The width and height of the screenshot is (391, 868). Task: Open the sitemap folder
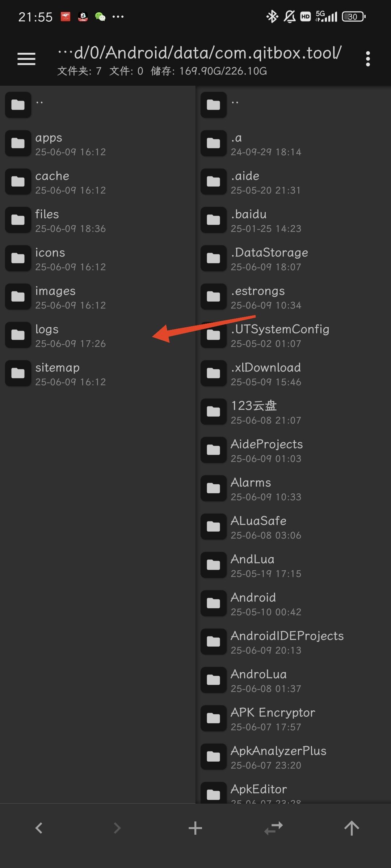(x=98, y=374)
